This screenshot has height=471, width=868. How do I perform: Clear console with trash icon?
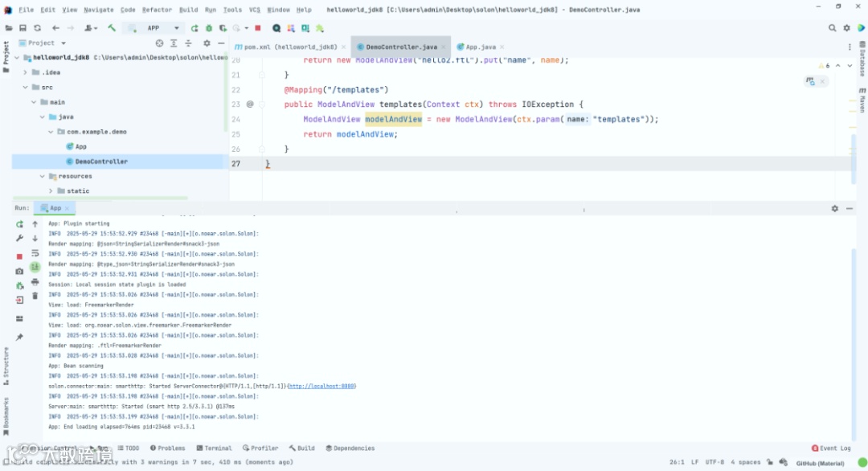[x=35, y=296]
